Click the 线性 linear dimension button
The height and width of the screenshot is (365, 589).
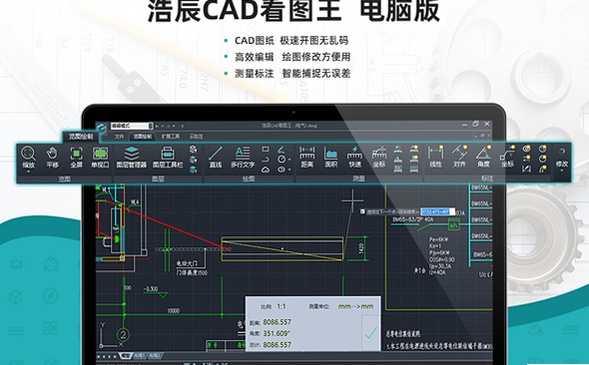(435, 157)
